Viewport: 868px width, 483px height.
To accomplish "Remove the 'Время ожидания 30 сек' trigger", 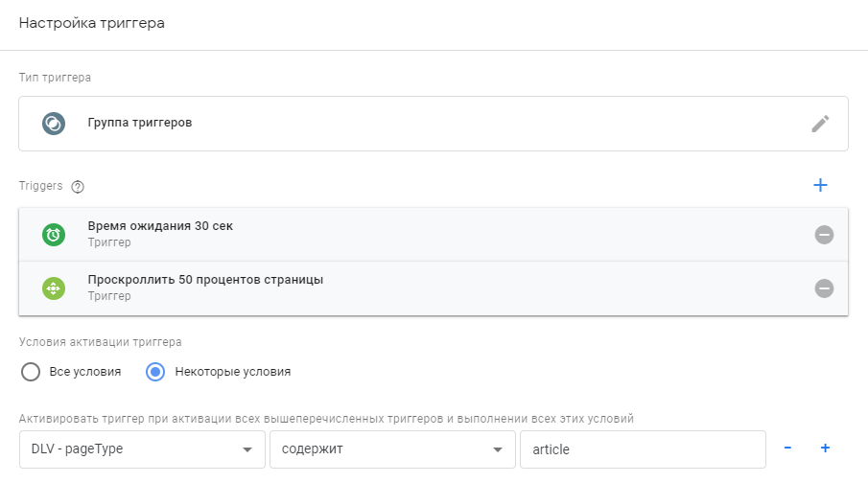I will coord(824,235).
